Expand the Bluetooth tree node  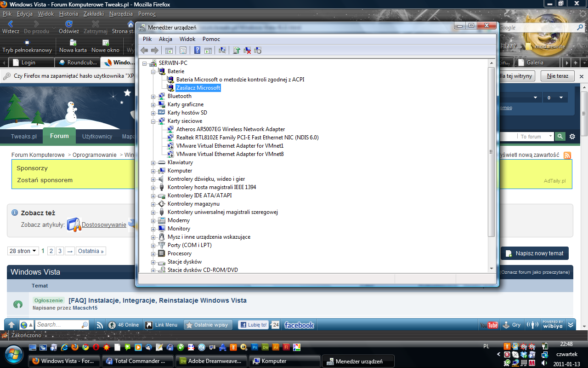tap(153, 96)
